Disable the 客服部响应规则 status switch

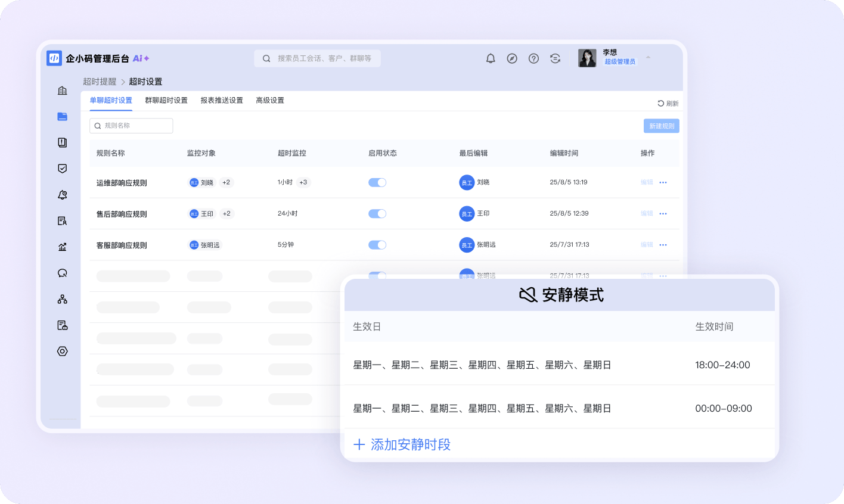(377, 245)
